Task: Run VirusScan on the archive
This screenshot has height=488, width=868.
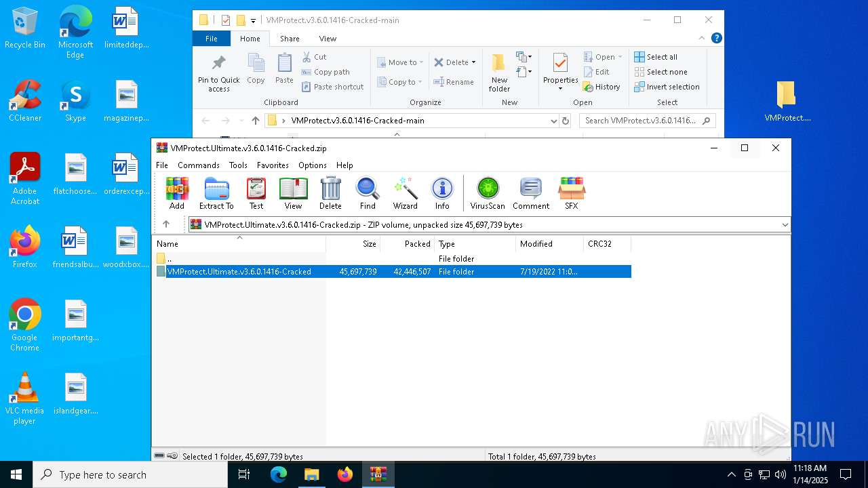Action: pyautogui.click(x=488, y=193)
